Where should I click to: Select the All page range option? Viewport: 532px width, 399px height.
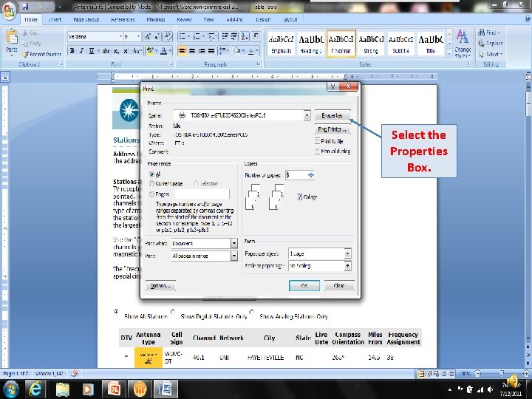point(152,174)
